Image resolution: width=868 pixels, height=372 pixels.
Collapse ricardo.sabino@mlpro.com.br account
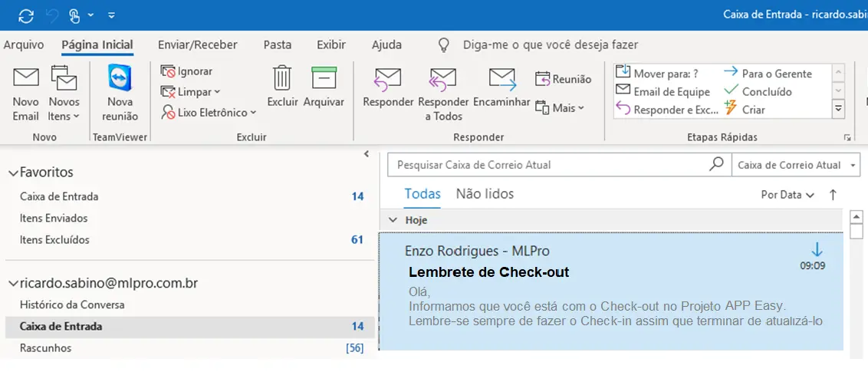[x=13, y=284]
